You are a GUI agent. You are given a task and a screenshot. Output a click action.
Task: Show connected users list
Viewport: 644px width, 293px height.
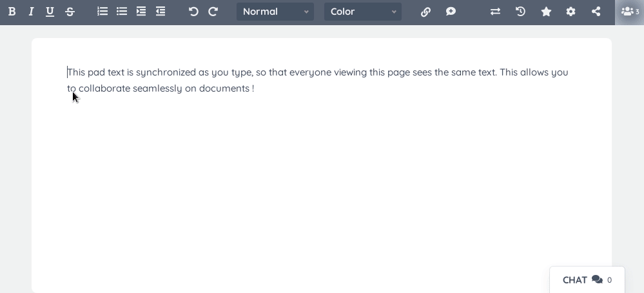click(x=630, y=12)
